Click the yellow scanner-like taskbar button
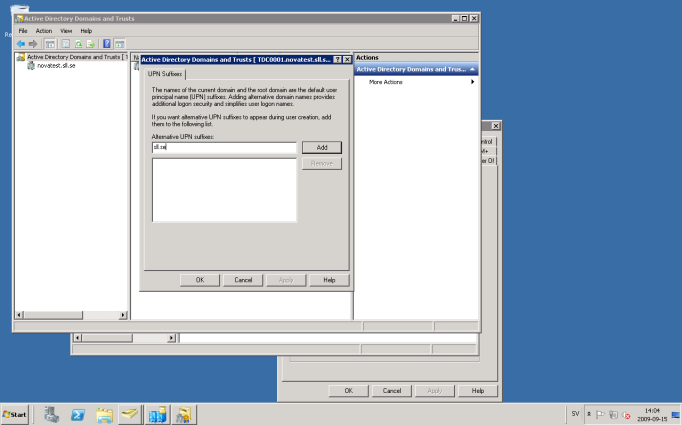The width and height of the screenshot is (682, 426). point(130,414)
